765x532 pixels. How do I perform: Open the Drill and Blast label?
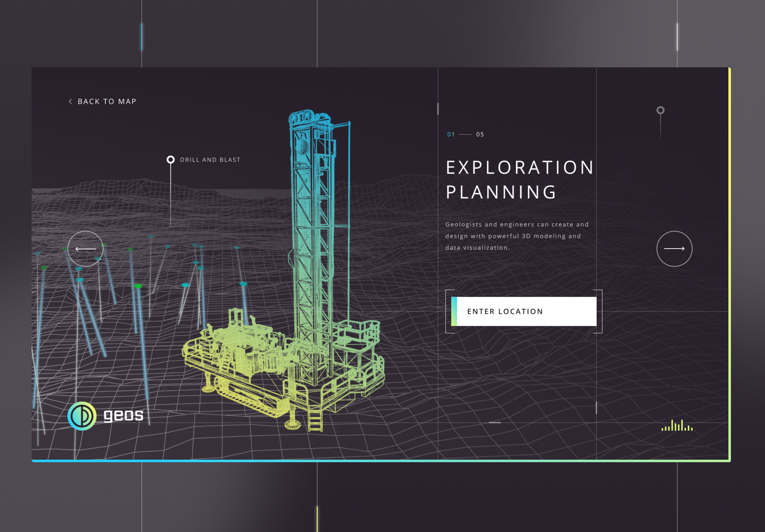tap(210, 160)
